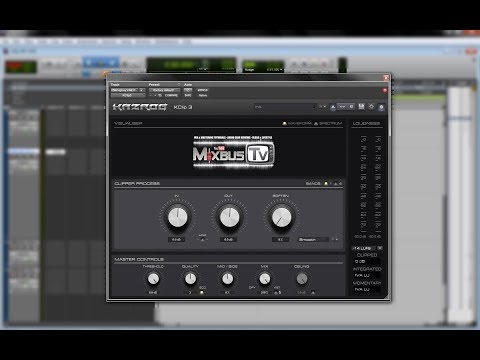This screenshot has width=480, height=360.
Task: Click the MIX knob
Action: [265, 279]
